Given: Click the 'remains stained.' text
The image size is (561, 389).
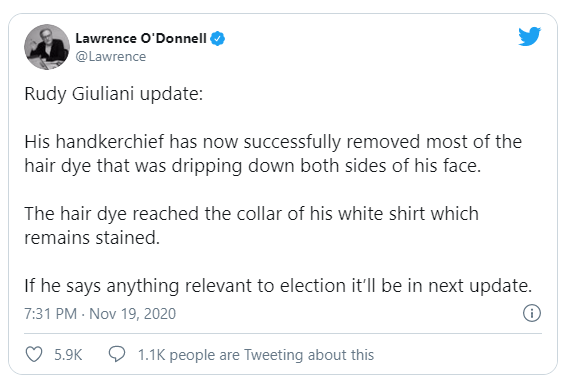Looking at the screenshot, I should click(92, 238).
